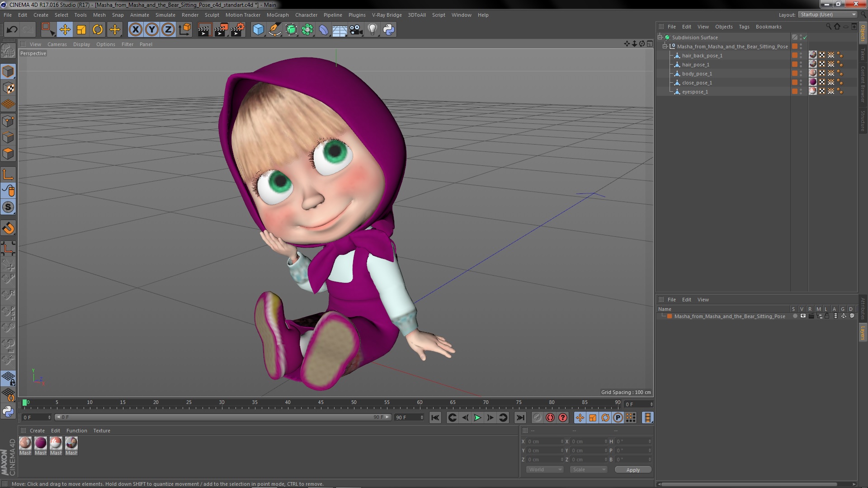The image size is (868, 488).
Task: Toggle visibility dots for body_pose_1
Action: 801,73
